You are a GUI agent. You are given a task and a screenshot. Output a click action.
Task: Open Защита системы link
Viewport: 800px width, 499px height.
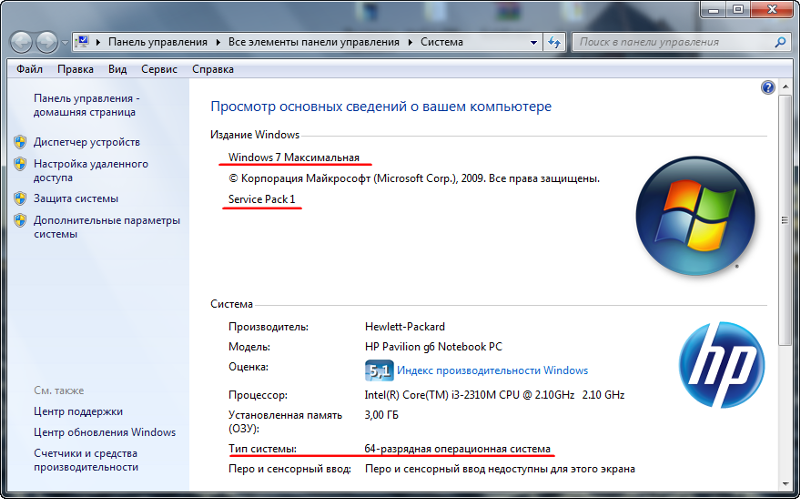(76, 198)
